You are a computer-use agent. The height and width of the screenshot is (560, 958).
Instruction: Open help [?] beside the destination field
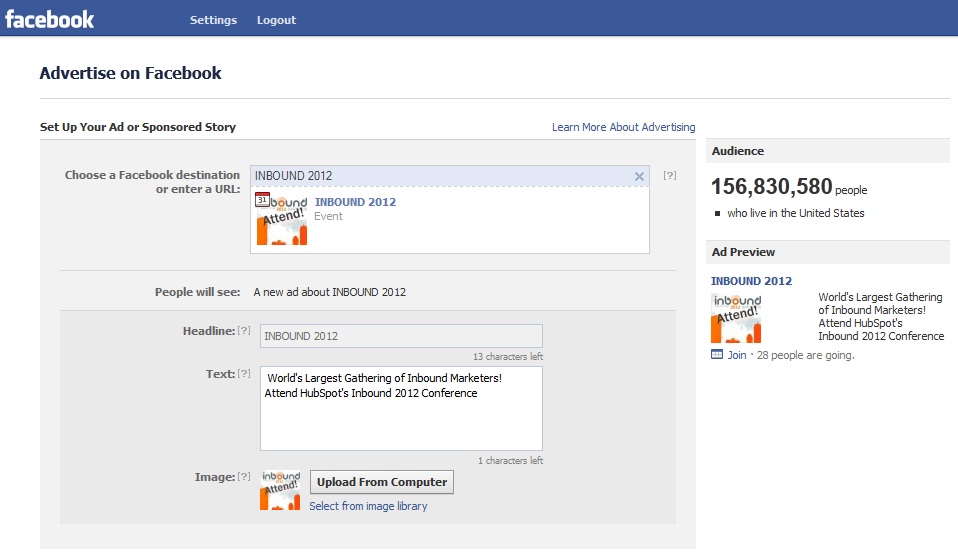(670, 175)
